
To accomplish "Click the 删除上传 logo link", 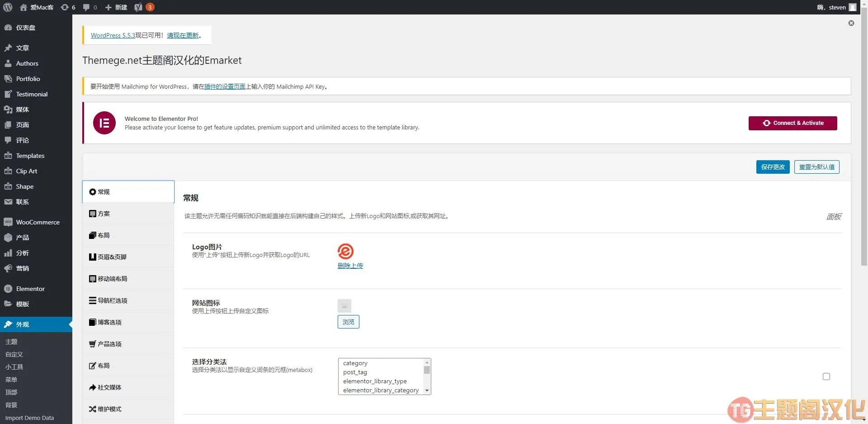I will pos(350,266).
